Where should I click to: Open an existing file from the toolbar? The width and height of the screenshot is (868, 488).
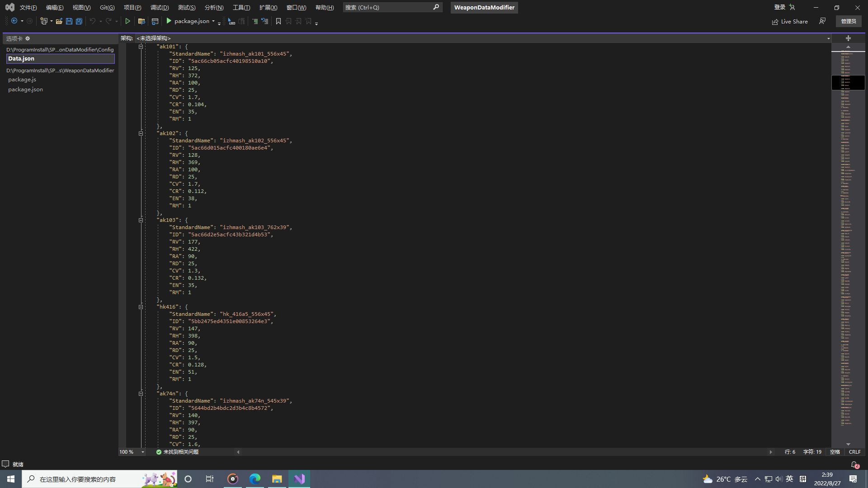click(x=59, y=21)
